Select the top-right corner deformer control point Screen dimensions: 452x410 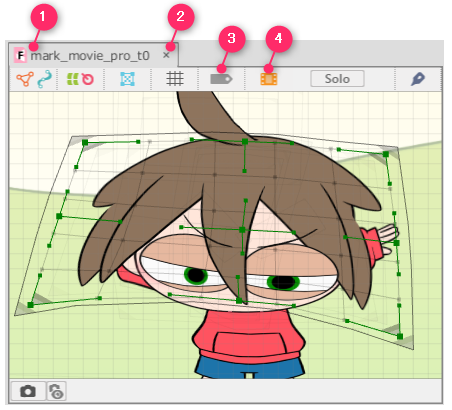pos(386,154)
